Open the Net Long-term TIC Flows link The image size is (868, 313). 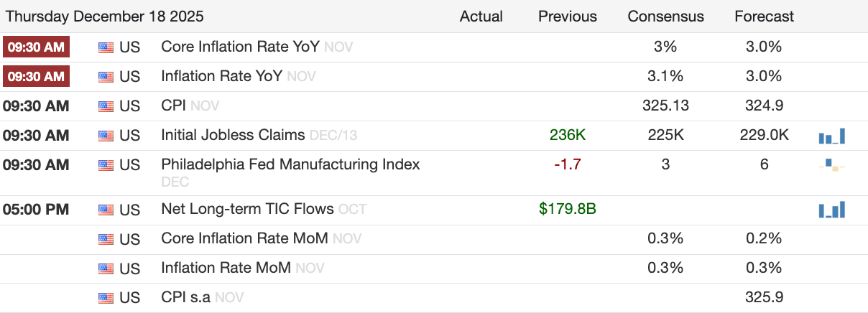(x=247, y=210)
